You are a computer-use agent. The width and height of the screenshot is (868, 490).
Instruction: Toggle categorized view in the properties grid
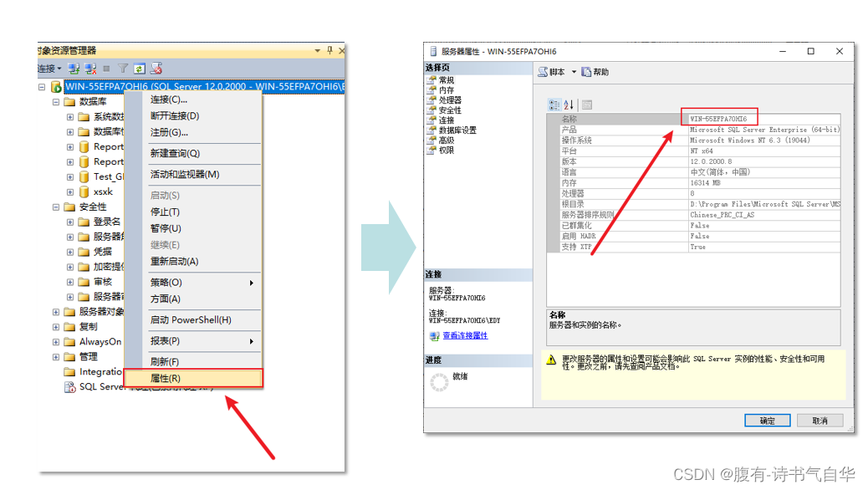click(x=554, y=103)
